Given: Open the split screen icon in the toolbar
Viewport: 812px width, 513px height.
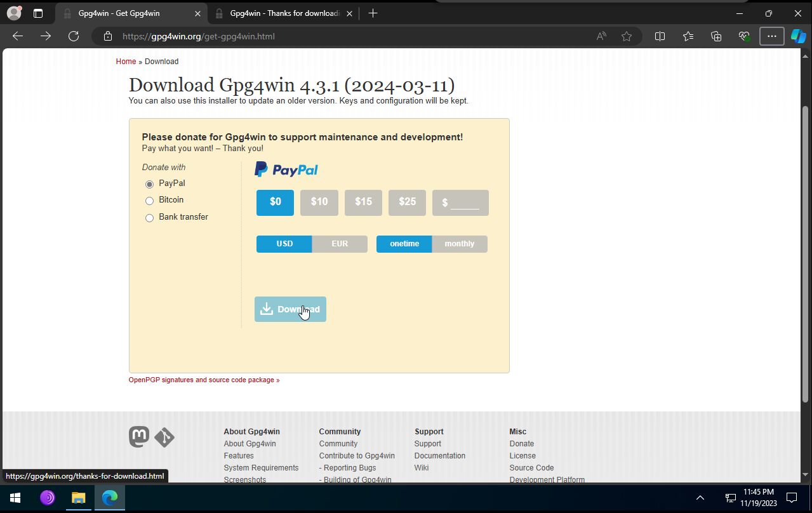Looking at the screenshot, I should point(660,36).
